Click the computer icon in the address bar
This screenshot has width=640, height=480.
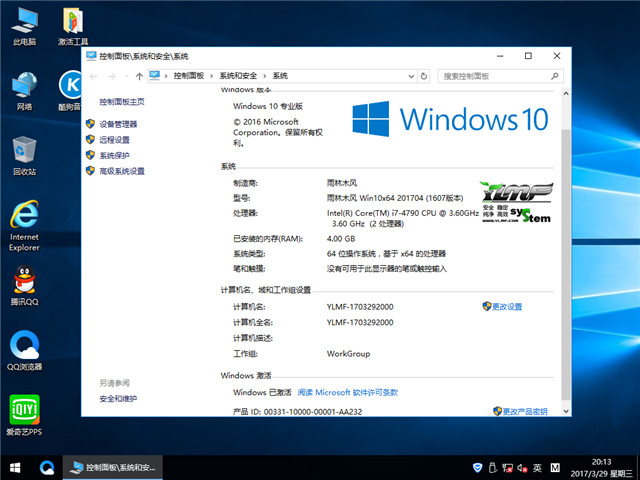(155, 76)
